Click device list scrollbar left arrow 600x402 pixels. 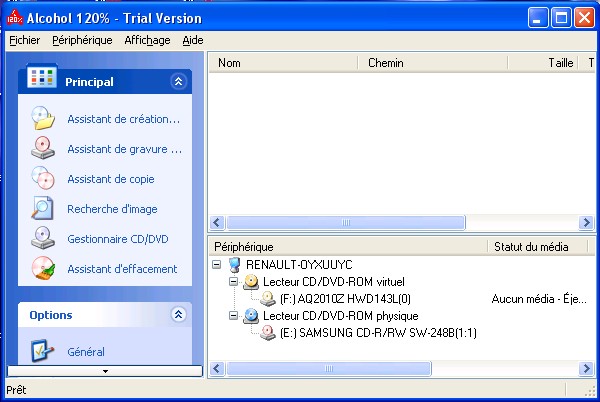[x=217, y=369]
